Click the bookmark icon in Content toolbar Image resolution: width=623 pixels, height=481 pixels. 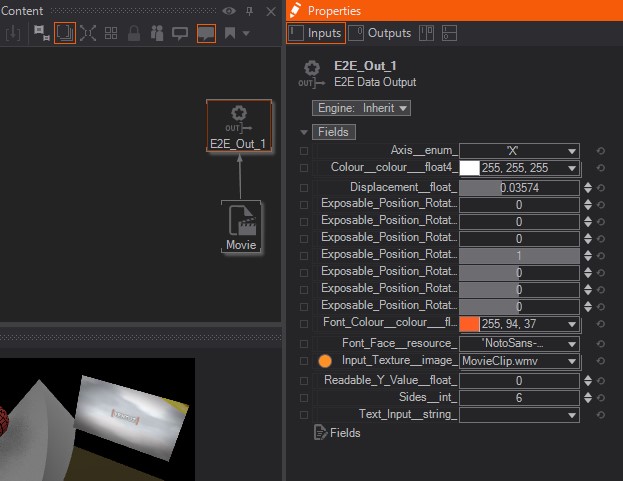230,33
